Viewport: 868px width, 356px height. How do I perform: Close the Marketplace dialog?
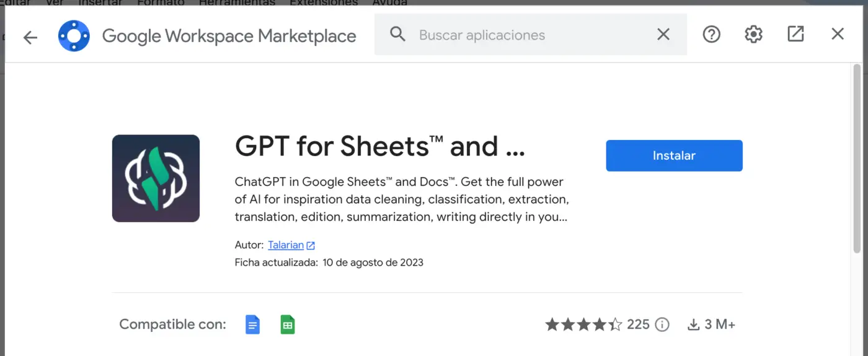click(838, 35)
